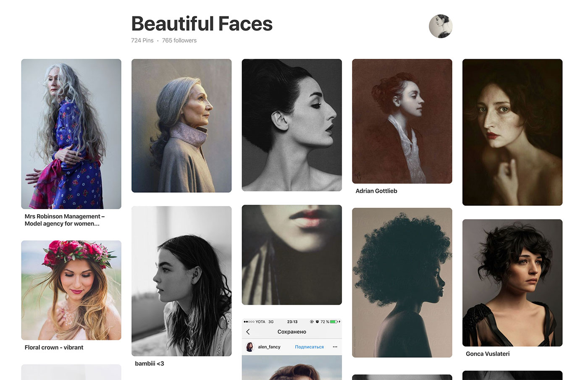Open the grey-haired woman in shawl pin
588x380 pixels.
pos(181,126)
